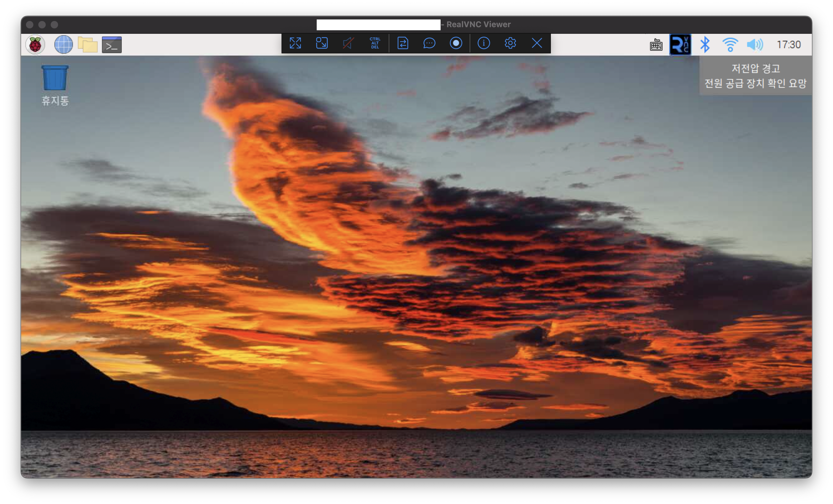Open the file manager folder icon
This screenshot has width=833, height=504.
[x=87, y=44]
